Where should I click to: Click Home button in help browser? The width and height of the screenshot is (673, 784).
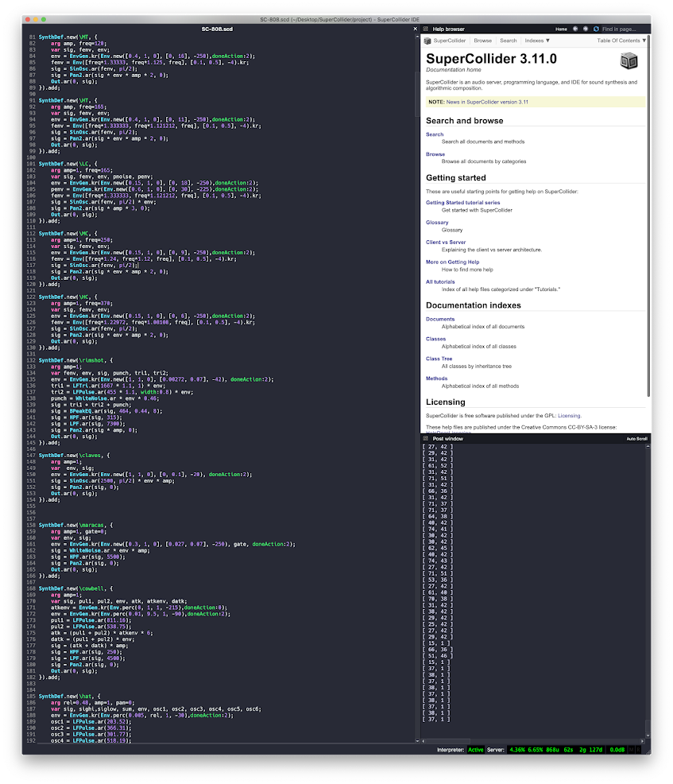coord(561,29)
